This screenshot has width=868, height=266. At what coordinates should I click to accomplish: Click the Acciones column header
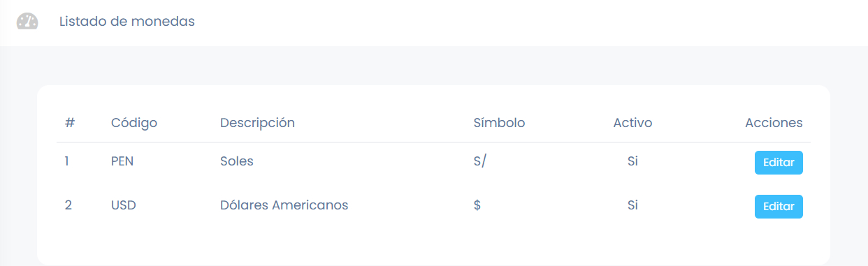coord(774,123)
